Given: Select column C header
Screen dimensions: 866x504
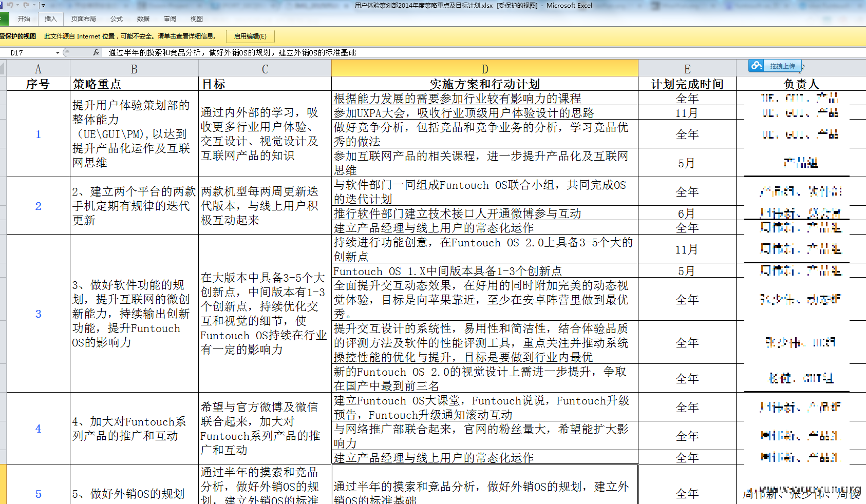Looking at the screenshot, I should pos(265,69).
